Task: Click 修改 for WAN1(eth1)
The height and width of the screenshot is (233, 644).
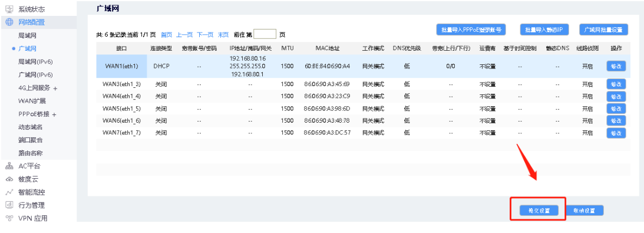Action: tap(616, 66)
